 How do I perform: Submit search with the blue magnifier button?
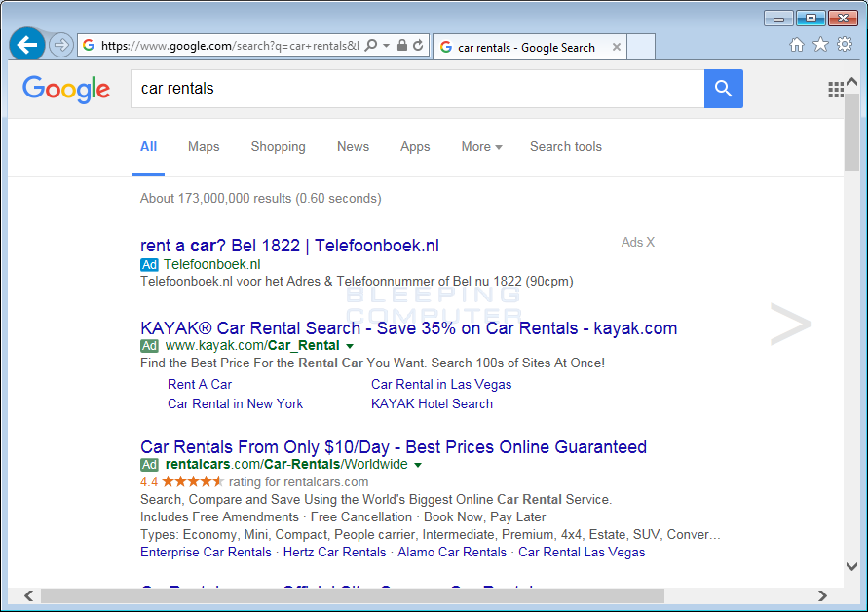click(724, 89)
